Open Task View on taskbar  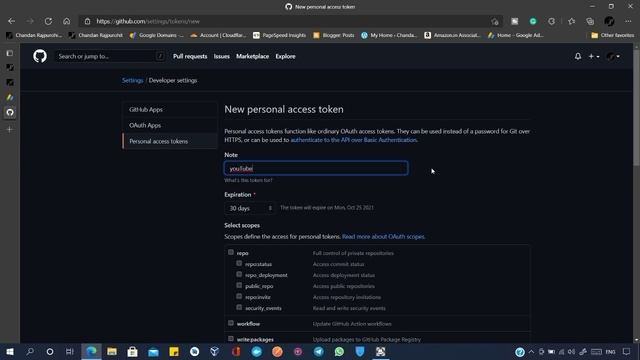70,351
